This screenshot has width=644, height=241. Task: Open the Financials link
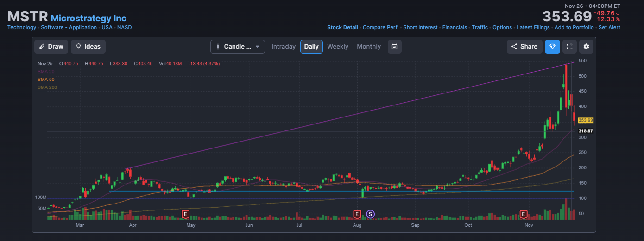pyautogui.click(x=455, y=27)
